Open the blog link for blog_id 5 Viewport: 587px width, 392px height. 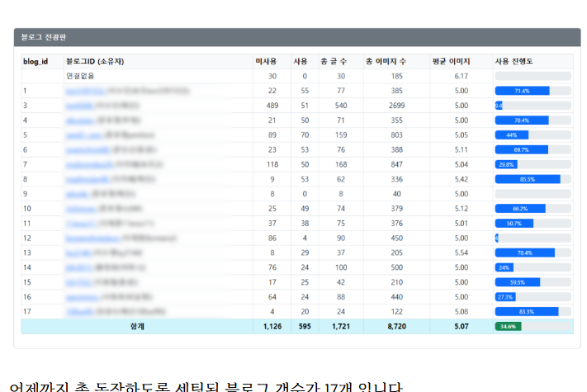tap(84, 135)
